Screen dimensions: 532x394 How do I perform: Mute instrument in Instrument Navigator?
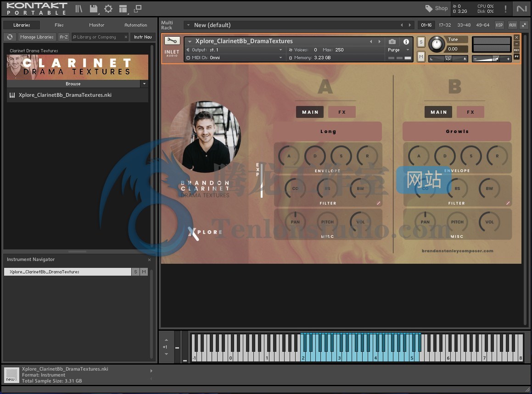(144, 272)
